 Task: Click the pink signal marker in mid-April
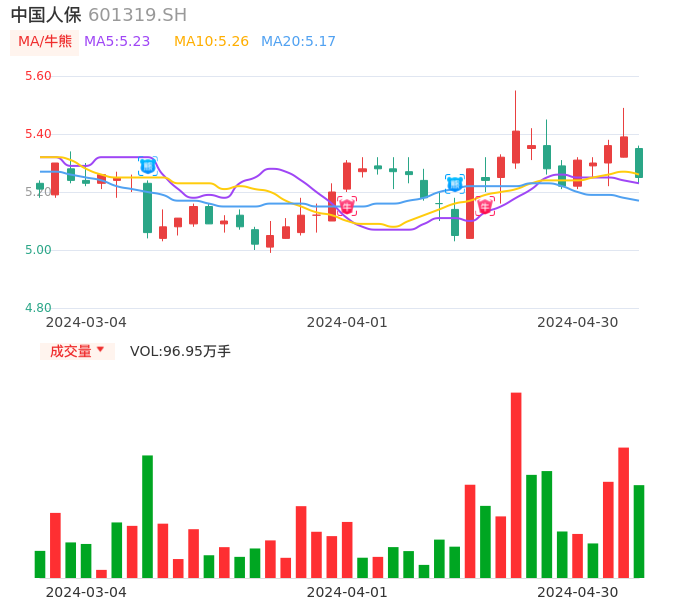point(485,207)
